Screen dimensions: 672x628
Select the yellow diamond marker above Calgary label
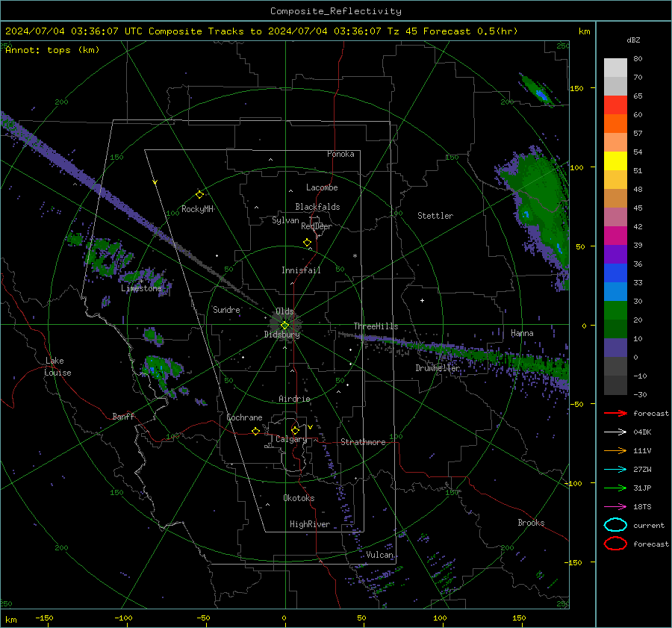[295, 430]
